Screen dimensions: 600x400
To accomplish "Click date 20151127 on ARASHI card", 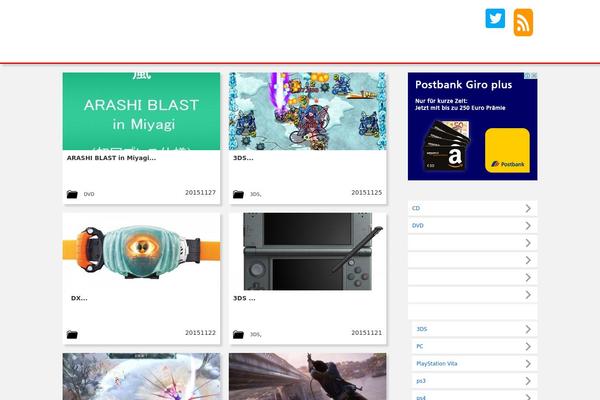I will pos(201,193).
